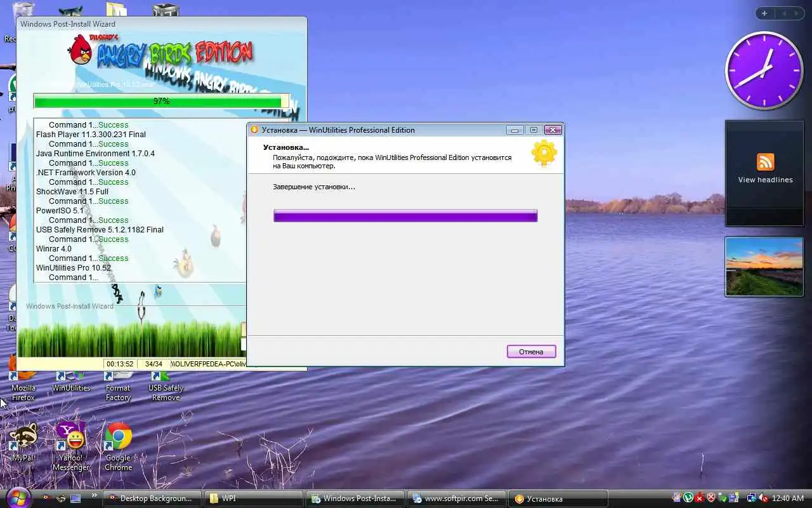Select Java Runtime Environment 1.7.0.4 entry
812x508 pixels.
pos(95,154)
